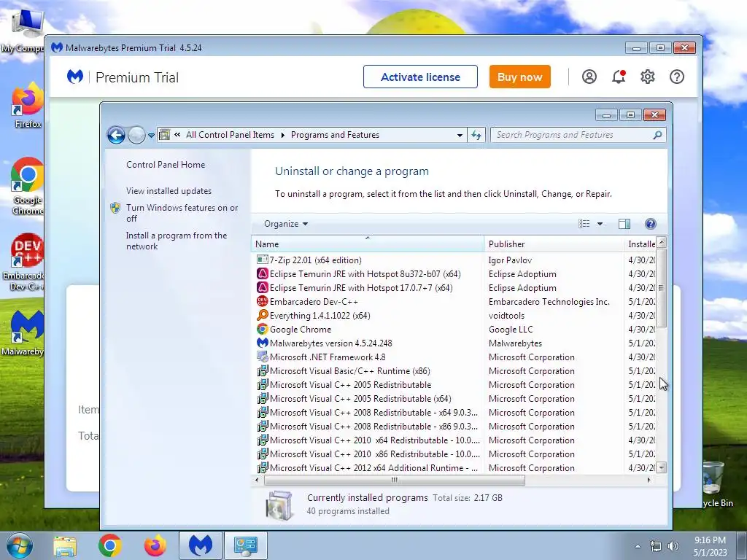The image size is (747, 560).
Task: Open Turn Windows features on or off
Action: click(x=182, y=213)
